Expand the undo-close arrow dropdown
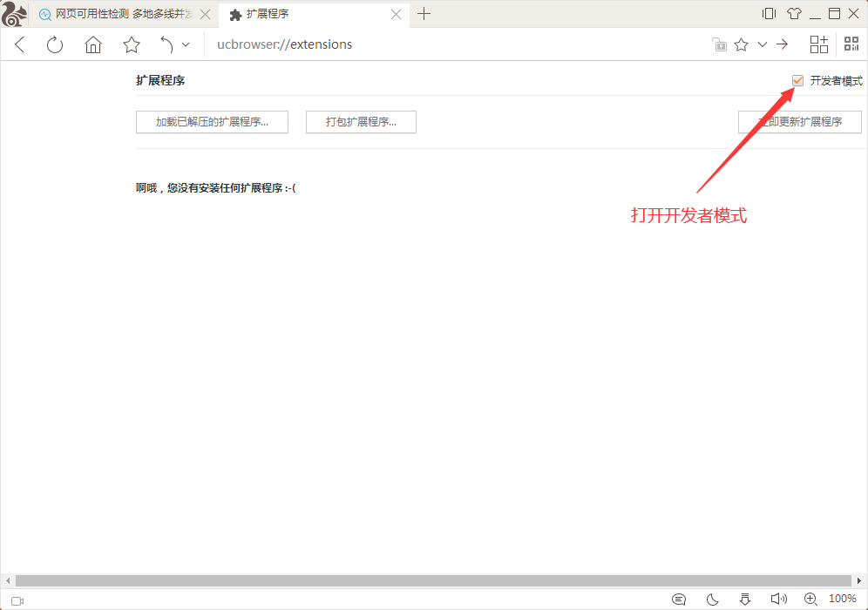Viewport: 868px width, 610px height. (x=186, y=45)
